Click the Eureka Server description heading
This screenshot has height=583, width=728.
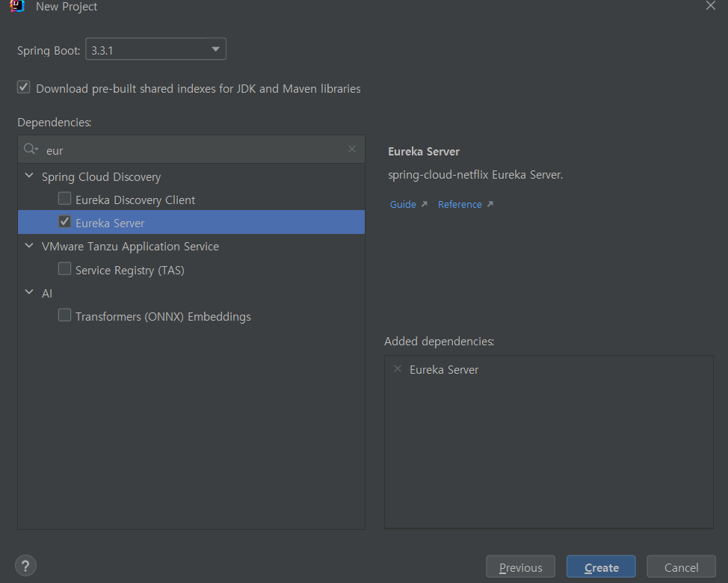tap(424, 152)
